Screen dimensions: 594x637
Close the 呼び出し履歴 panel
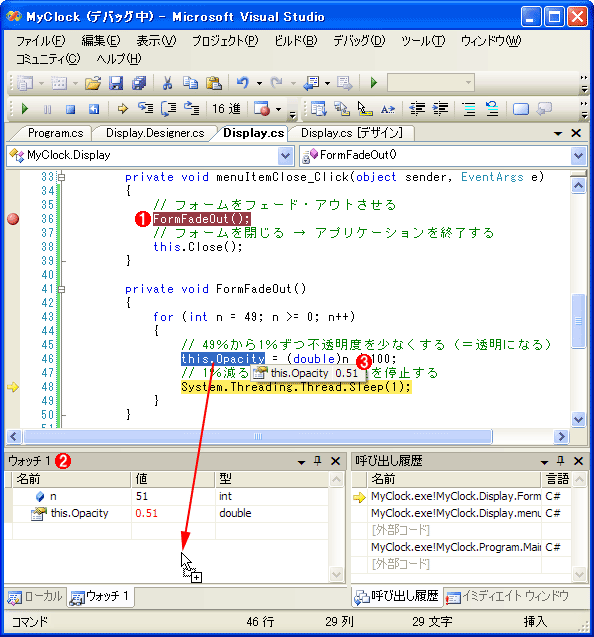tap(579, 461)
